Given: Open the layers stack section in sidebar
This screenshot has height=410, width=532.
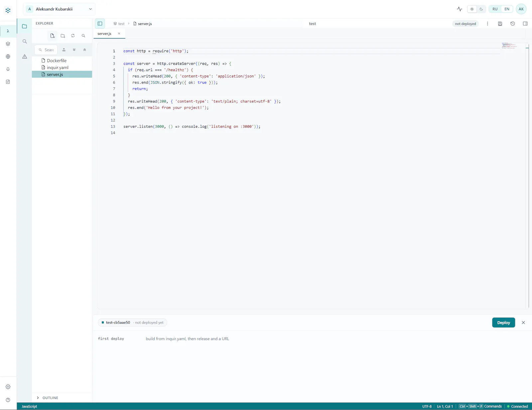Looking at the screenshot, I should point(8,44).
